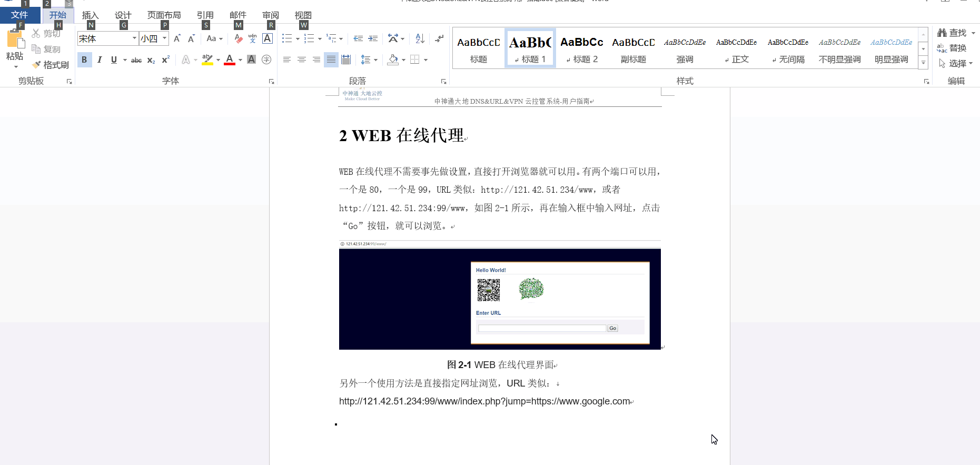Clear all formatting with the eraser icon
This screenshot has height=465, width=980.
(238, 38)
